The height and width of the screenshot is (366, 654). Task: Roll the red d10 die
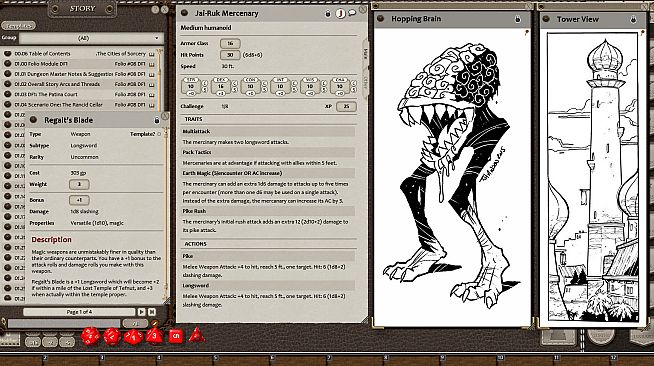click(133, 336)
